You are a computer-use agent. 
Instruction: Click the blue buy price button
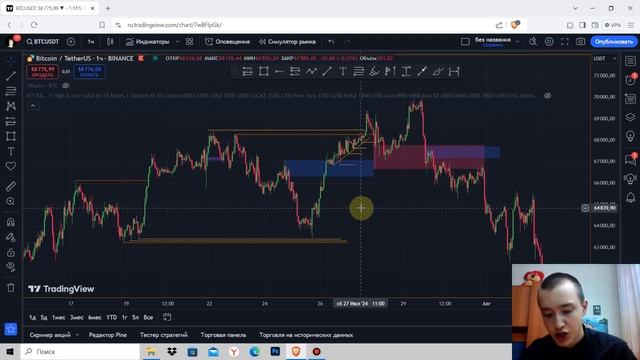[89, 72]
